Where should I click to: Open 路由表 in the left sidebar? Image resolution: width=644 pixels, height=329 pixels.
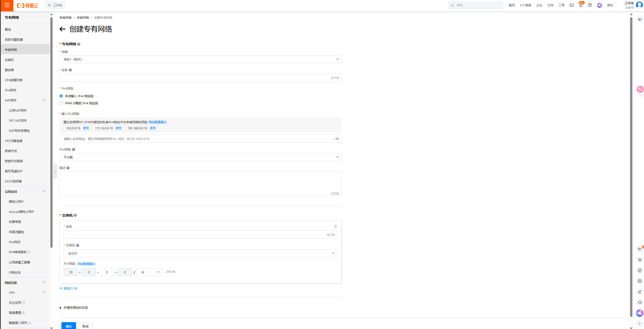point(9,70)
